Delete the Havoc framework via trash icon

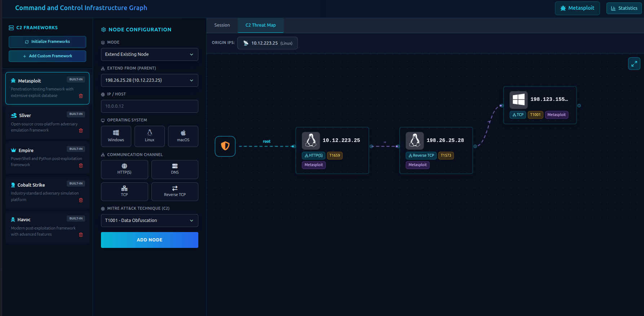pos(81,235)
